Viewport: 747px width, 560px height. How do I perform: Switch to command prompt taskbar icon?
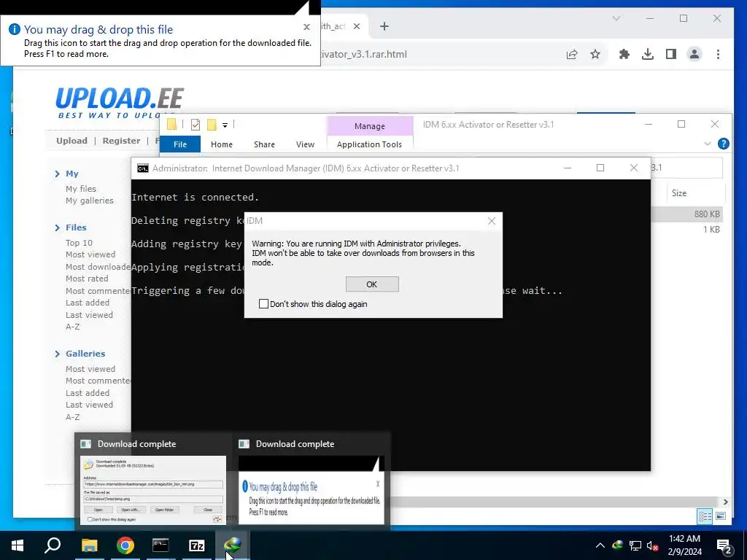click(x=160, y=545)
